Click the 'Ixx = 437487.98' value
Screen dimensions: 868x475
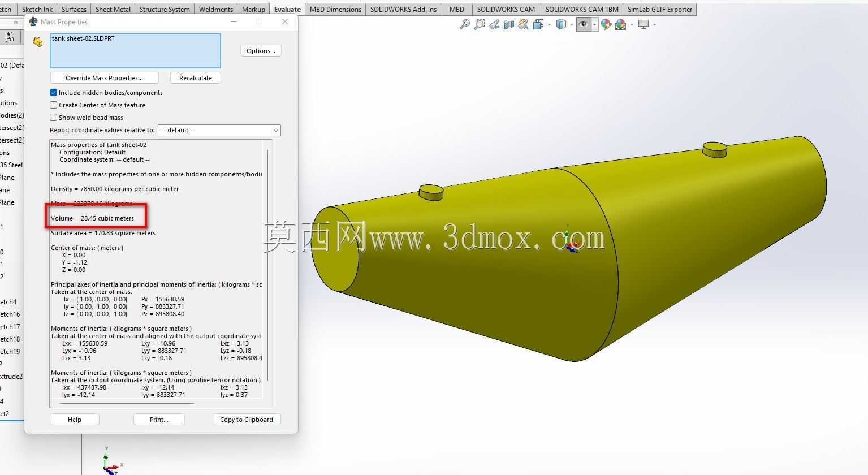click(84, 387)
